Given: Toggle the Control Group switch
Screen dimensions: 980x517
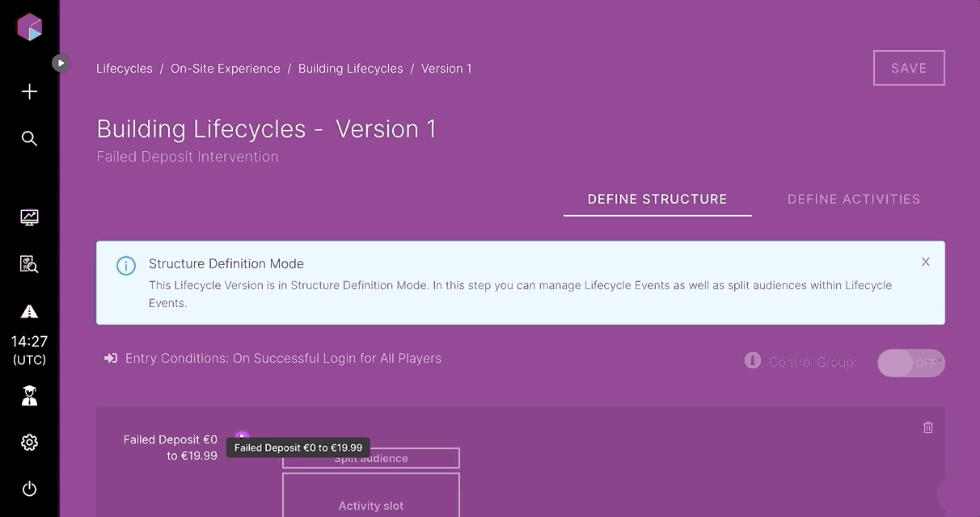Looking at the screenshot, I should click(x=910, y=363).
